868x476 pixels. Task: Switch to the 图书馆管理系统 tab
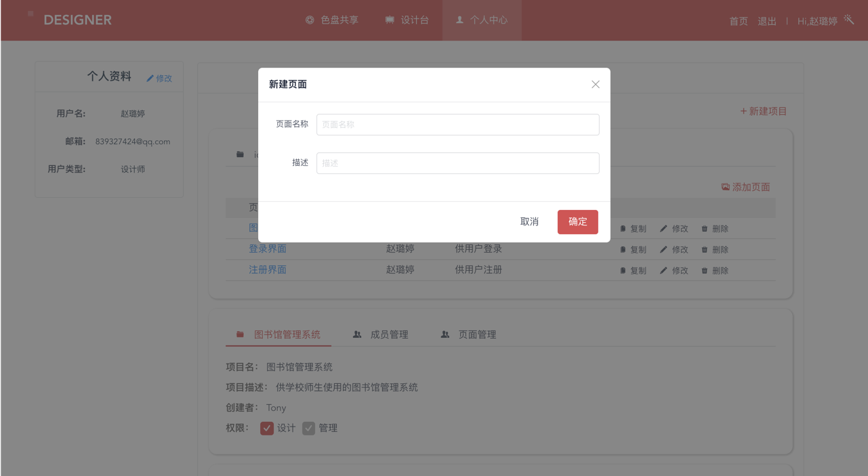pos(278,334)
